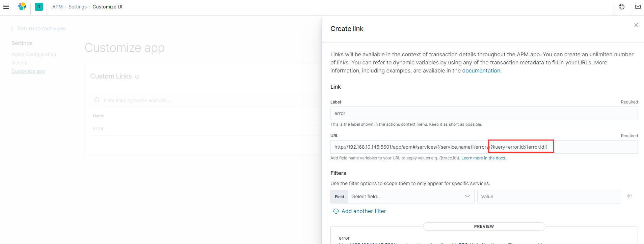The image size is (644, 244).
Task: Delete the filter with trash icon
Action: click(629, 196)
